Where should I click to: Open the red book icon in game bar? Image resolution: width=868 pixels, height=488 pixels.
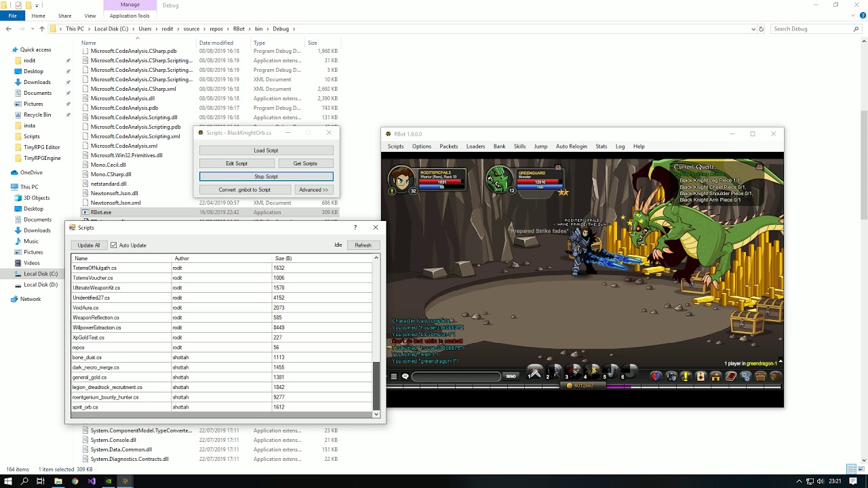point(730,376)
